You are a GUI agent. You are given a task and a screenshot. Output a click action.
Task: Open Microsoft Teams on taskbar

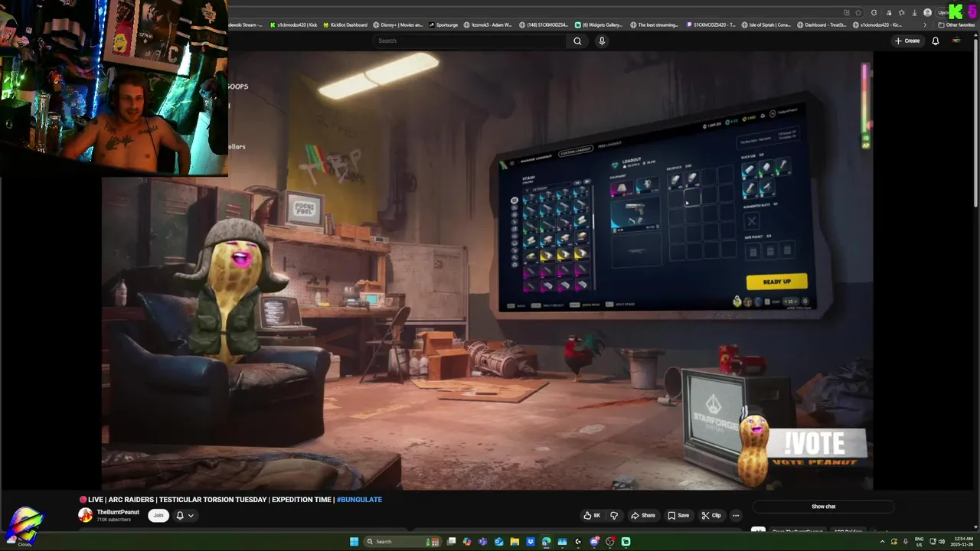click(x=482, y=542)
